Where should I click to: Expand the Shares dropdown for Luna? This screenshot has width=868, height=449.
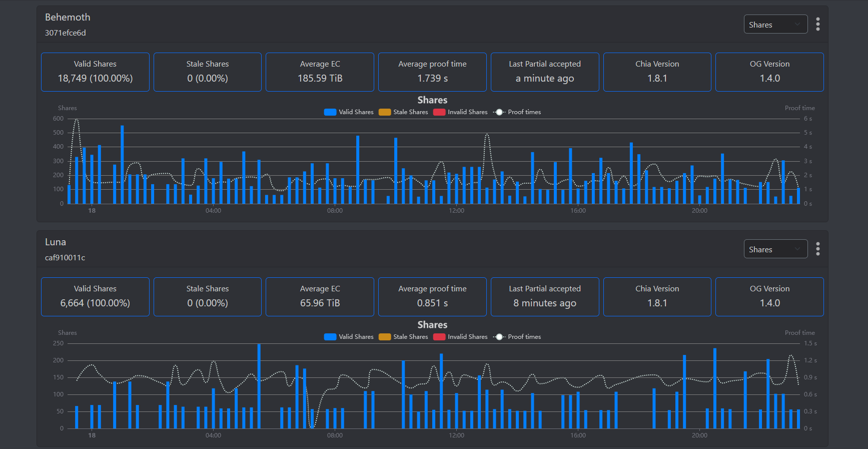775,249
